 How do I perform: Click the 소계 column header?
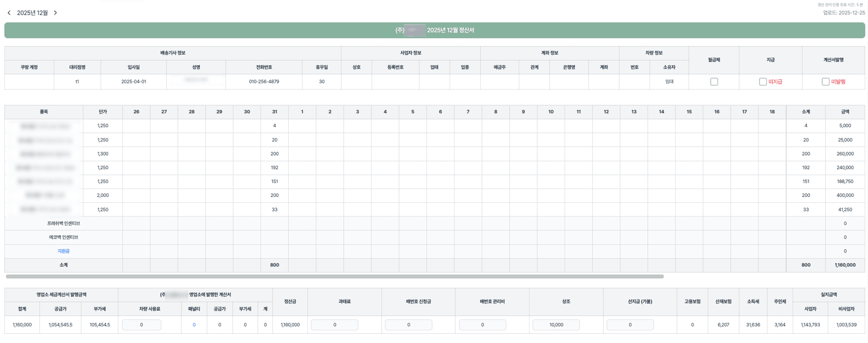pyautogui.click(x=806, y=112)
